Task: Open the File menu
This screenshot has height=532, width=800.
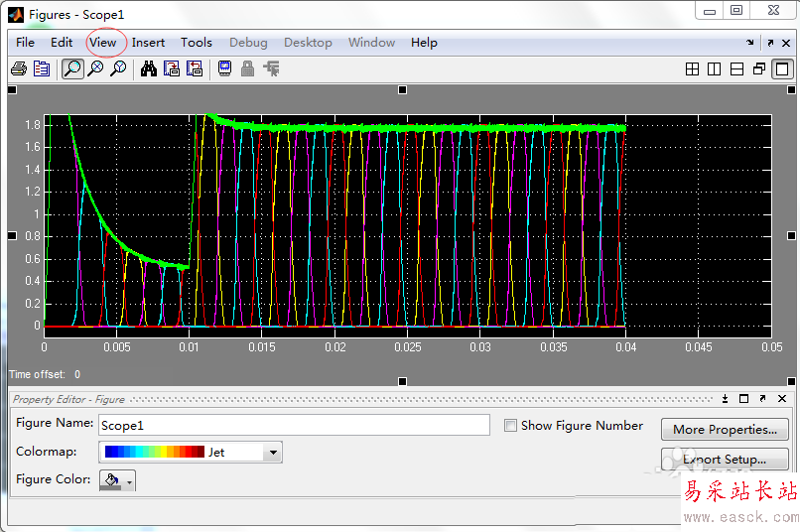Action: pyautogui.click(x=25, y=43)
